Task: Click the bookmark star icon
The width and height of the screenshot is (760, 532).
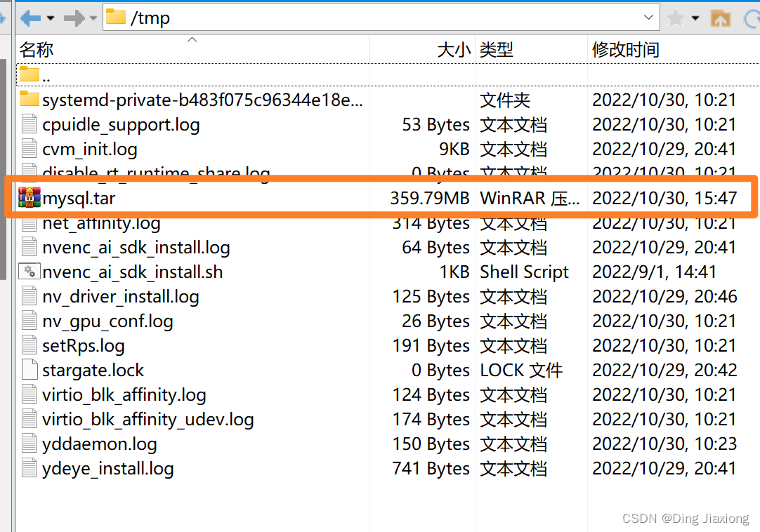Action: (x=675, y=18)
